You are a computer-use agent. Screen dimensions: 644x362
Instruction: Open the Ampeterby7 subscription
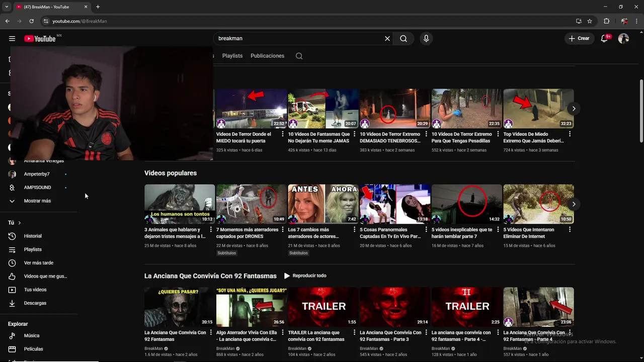(37, 174)
